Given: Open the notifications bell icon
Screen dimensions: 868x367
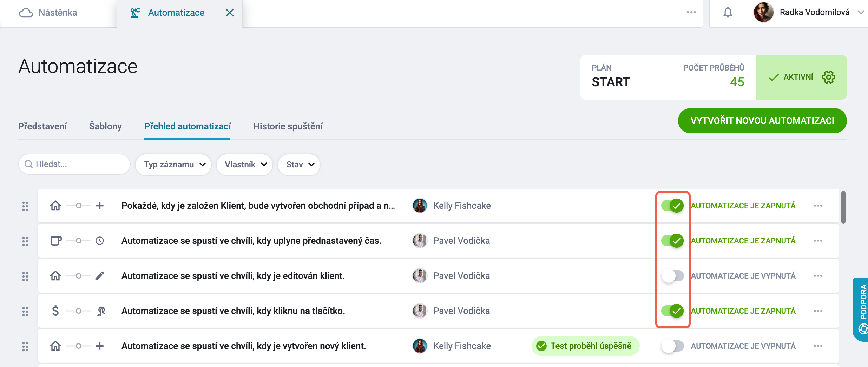Looking at the screenshot, I should coord(728,13).
